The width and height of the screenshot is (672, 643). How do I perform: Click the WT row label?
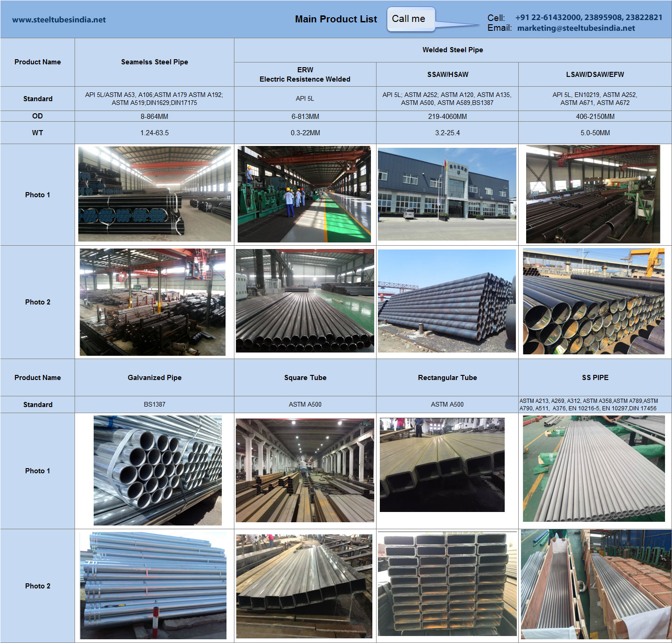tap(38, 133)
